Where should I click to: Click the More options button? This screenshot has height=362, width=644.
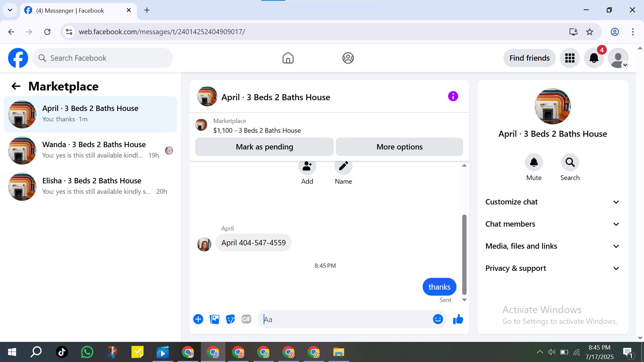(399, 147)
